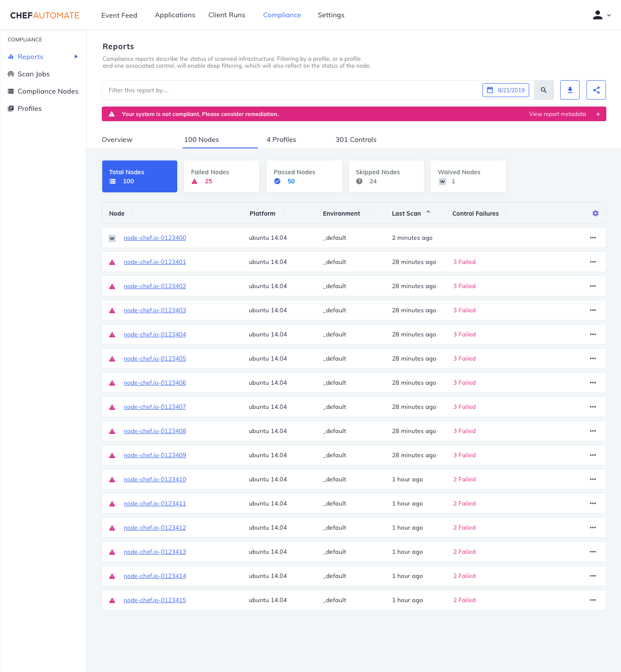The image size is (621, 672).
Task: Share the report using the share icon
Action: click(x=596, y=90)
